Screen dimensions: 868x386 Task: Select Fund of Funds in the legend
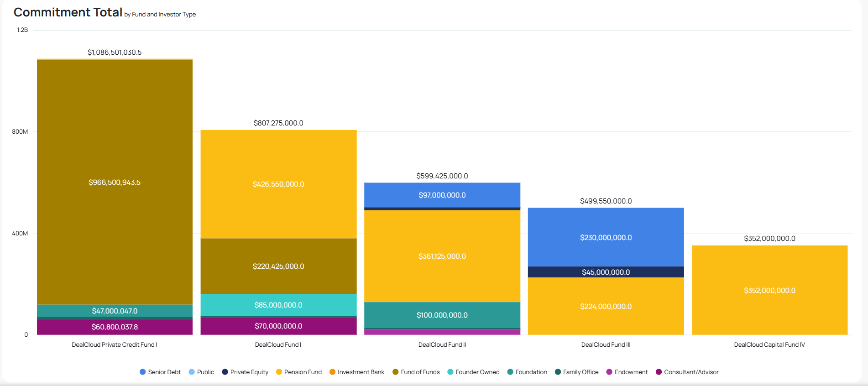click(416, 372)
